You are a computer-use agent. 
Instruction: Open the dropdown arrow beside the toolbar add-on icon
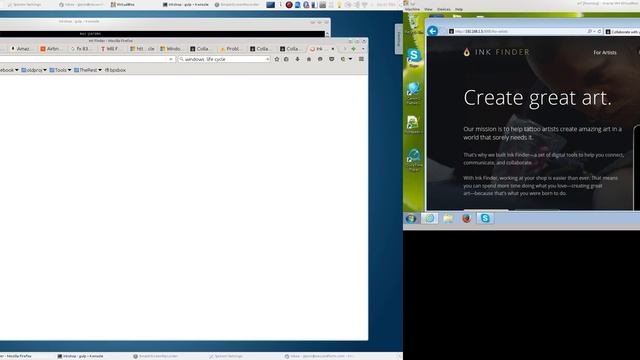pyautogui.click(x=350, y=59)
